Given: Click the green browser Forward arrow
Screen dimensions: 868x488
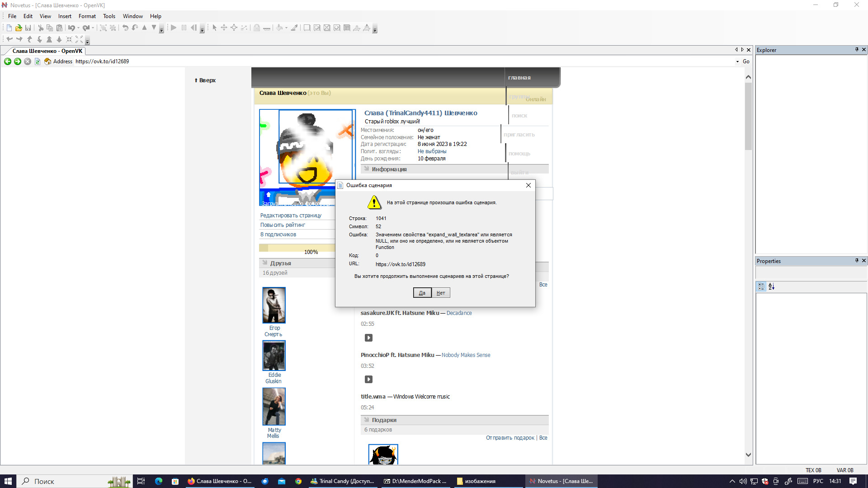Looking at the screenshot, I should (18, 61).
